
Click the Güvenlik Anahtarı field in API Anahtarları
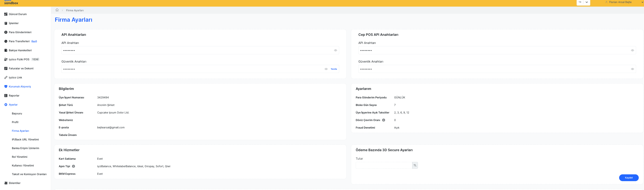pos(200,69)
